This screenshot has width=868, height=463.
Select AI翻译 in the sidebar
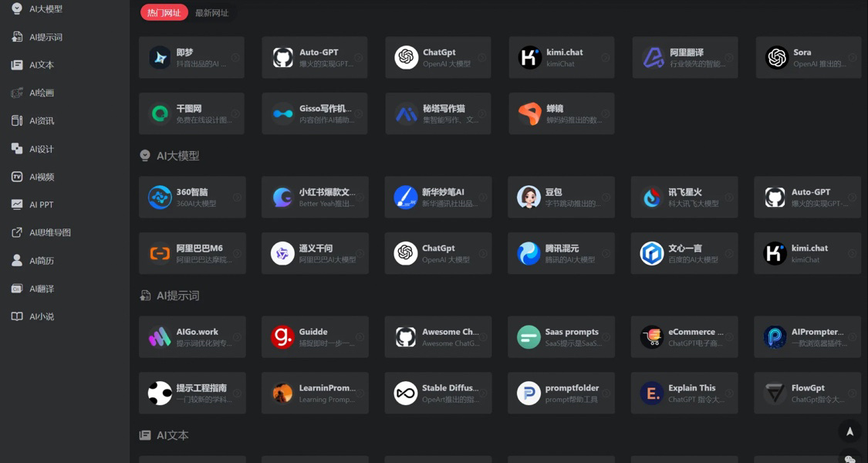42,289
